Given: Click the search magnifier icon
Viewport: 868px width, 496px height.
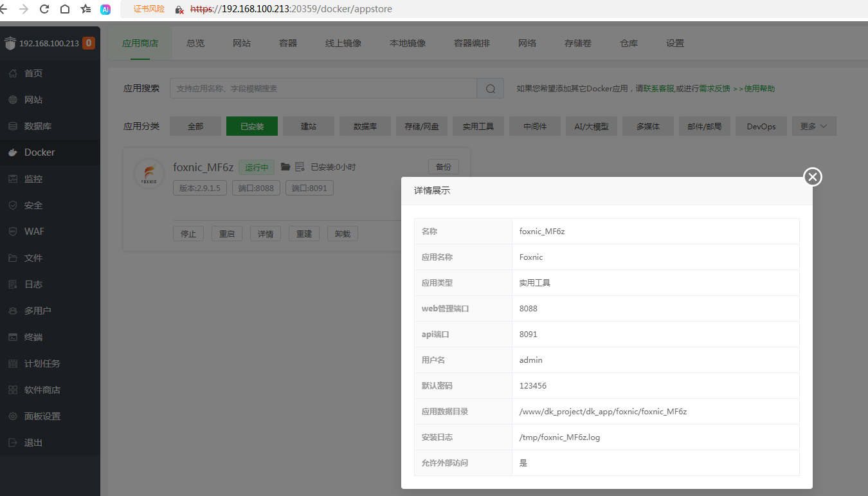Looking at the screenshot, I should (x=491, y=89).
